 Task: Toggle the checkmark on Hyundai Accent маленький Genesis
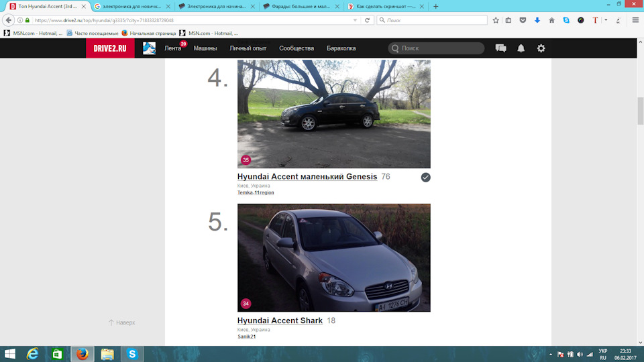[x=425, y=177]
